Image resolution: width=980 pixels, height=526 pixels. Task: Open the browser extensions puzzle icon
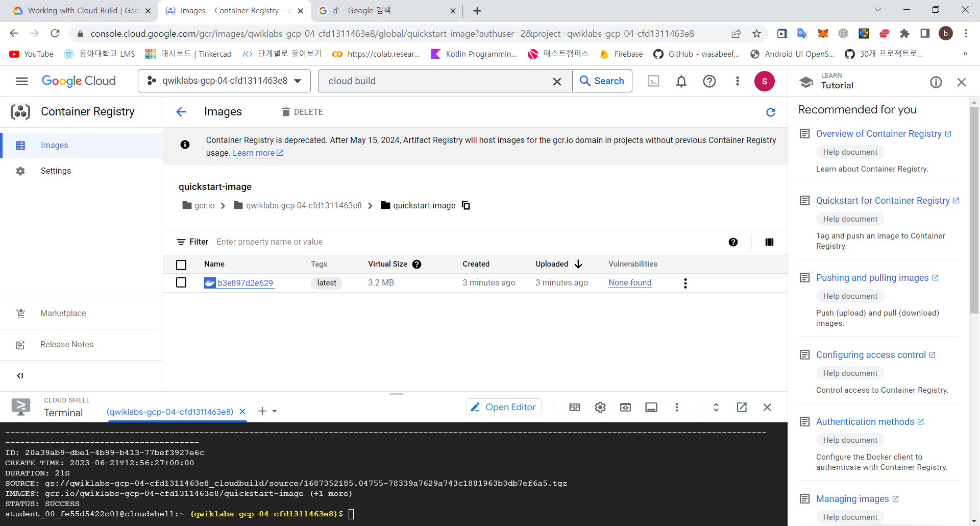904,34
